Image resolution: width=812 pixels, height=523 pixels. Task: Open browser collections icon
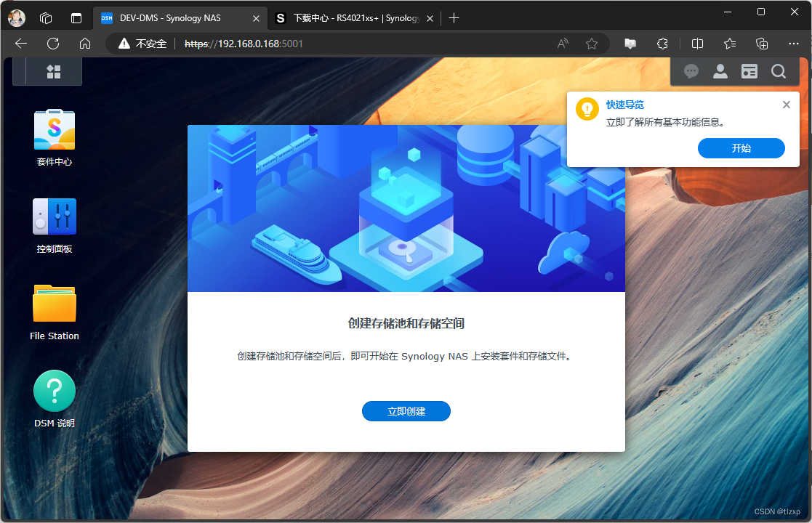click(762, 44)
